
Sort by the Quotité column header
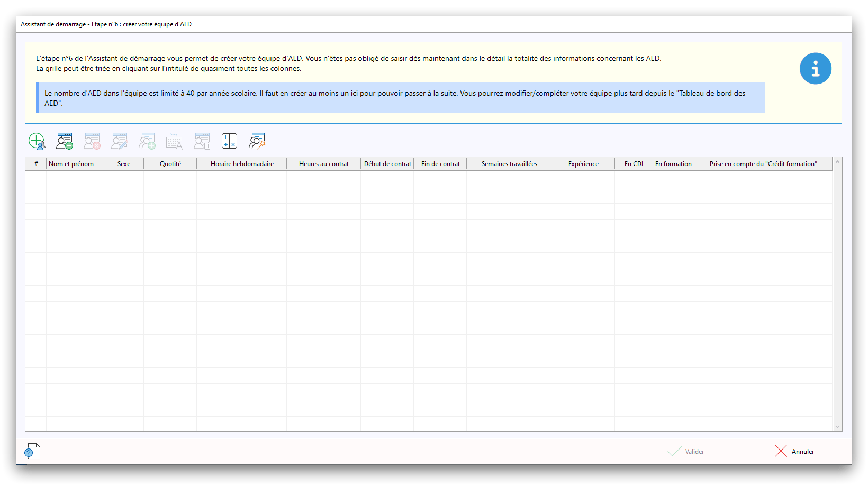[x=170, y=164]
